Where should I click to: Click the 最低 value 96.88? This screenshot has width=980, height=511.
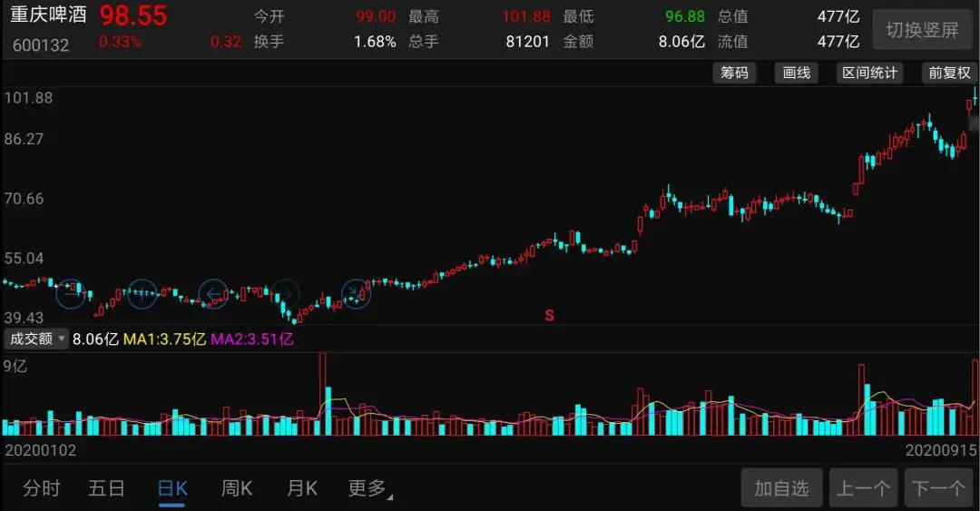[684, 16]
